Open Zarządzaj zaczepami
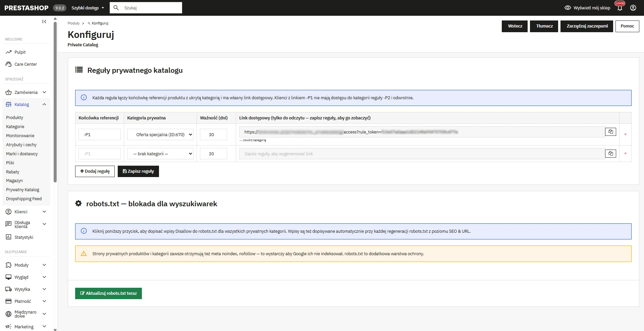Image resolution: width=644 pixels, height=331 pixels. pyautogui.click(x=587, y=26)
